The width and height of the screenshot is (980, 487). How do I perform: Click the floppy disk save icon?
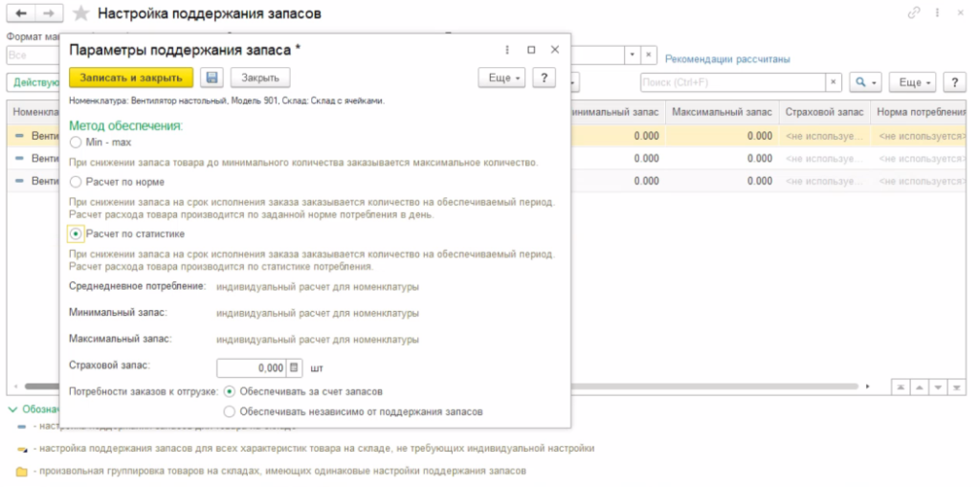212,77
